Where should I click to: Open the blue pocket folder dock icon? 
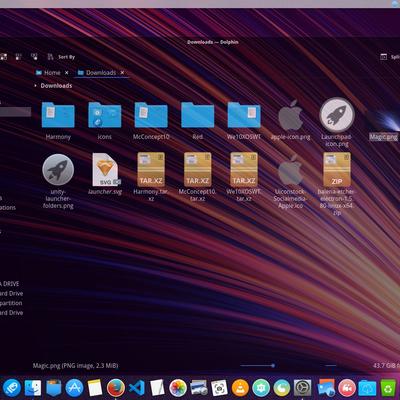click(x=53, y=388)
